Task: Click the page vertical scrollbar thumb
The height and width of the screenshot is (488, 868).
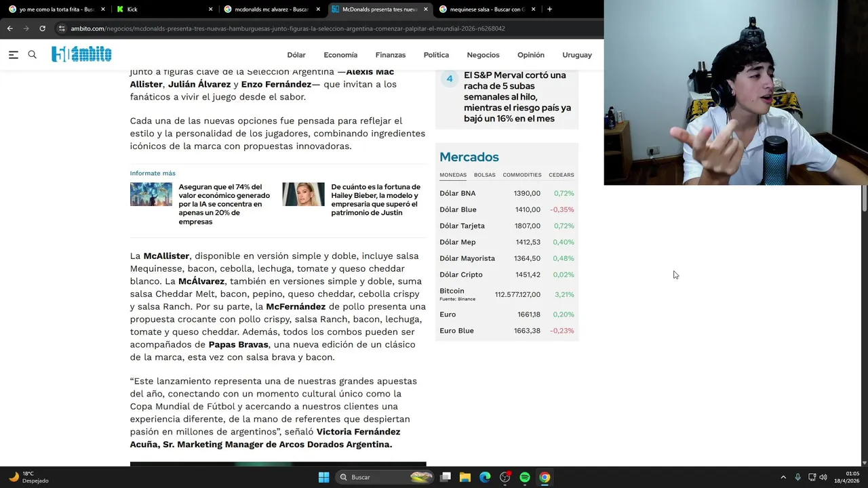Action: tap(864, 199)
